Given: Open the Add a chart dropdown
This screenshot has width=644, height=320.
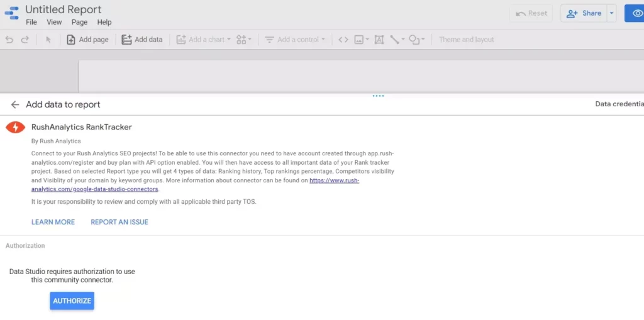Looking at the screenshot, I should (203, 40).
